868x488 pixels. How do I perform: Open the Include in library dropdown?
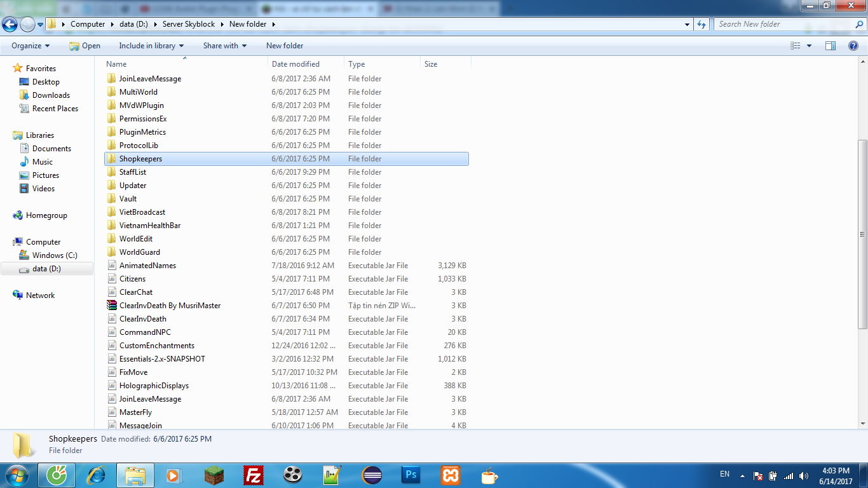151,46
